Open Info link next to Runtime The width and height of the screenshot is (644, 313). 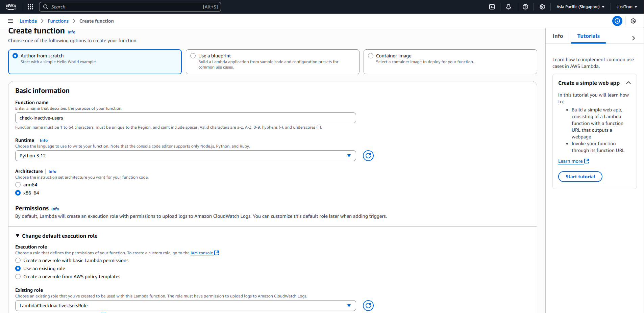point(44,140)
